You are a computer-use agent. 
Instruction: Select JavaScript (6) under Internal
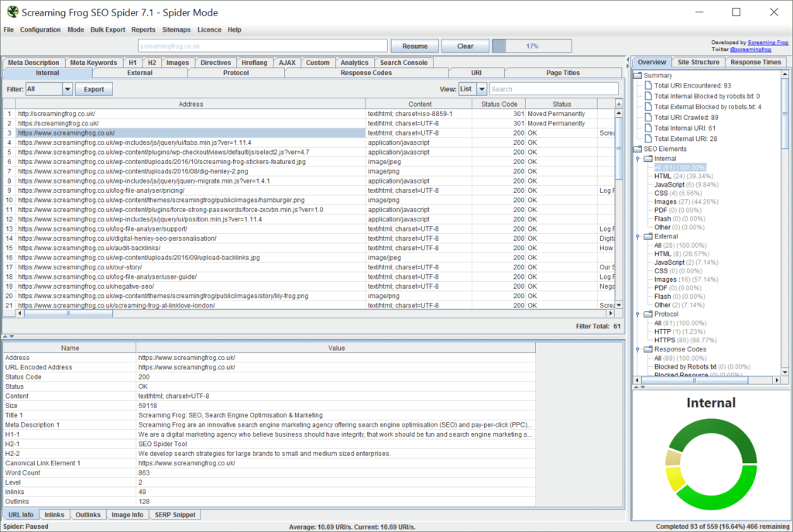686,184
